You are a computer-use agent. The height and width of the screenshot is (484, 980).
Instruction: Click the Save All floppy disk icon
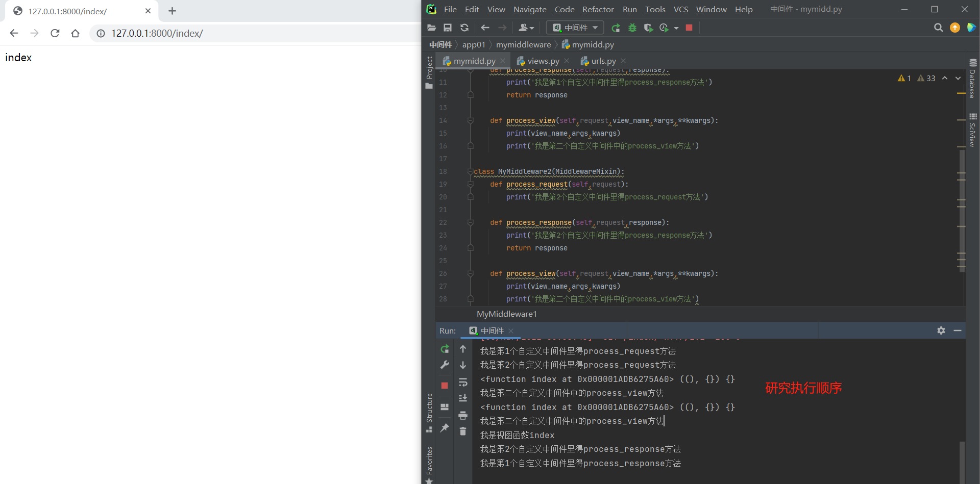click(x=448, y=28)
